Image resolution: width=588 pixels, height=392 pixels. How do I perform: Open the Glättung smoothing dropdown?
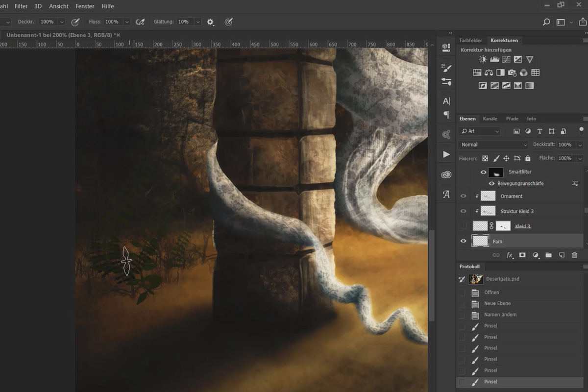click(x=198, y=22)
